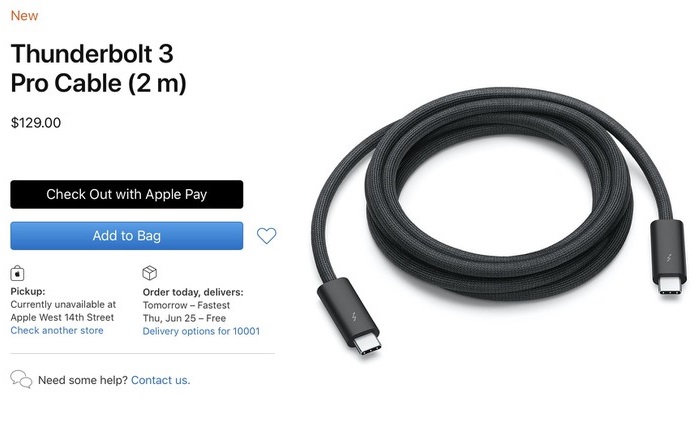Viewport: 700px width, 423px height.
Task: Click Thunderbolt logo on right connector
Action: [x=669, y=258]
